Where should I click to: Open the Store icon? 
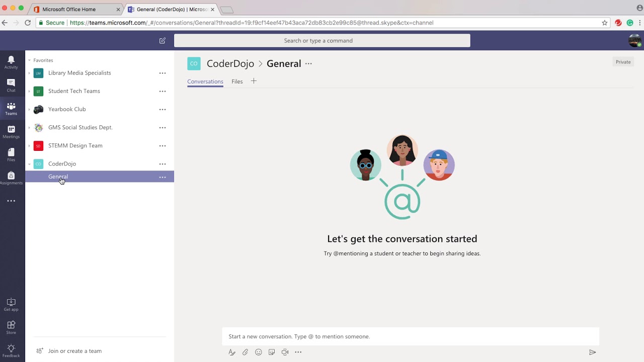11,328
